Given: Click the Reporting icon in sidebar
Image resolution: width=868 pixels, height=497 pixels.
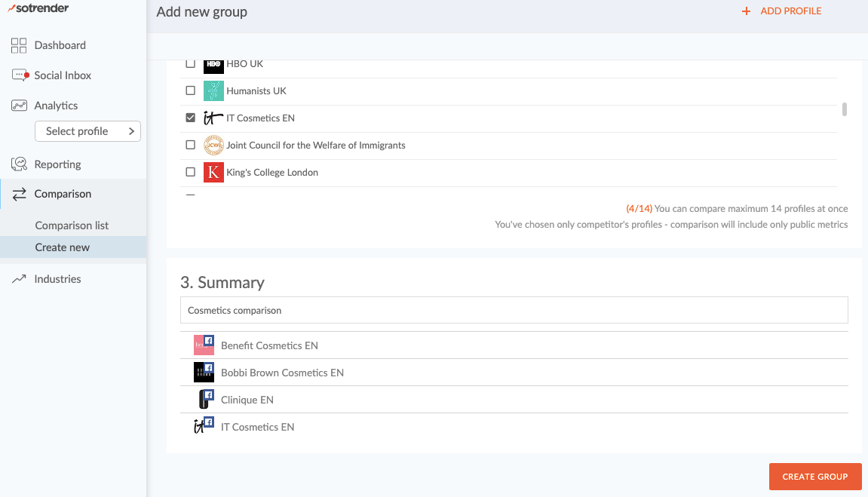Looking at the screenshot, I should point(19,164).
